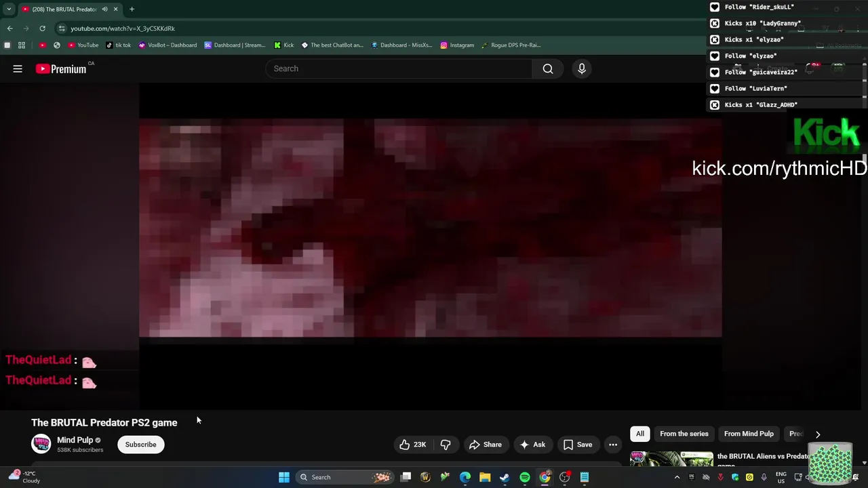Share the BRUTAL Predator video
Screen dimensions: 868x488
click(486, 445)
